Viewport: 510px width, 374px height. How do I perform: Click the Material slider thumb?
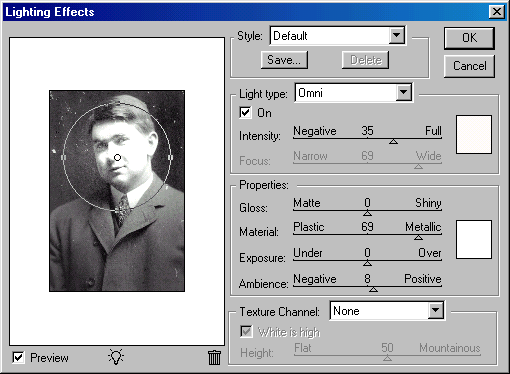[418, 237]
